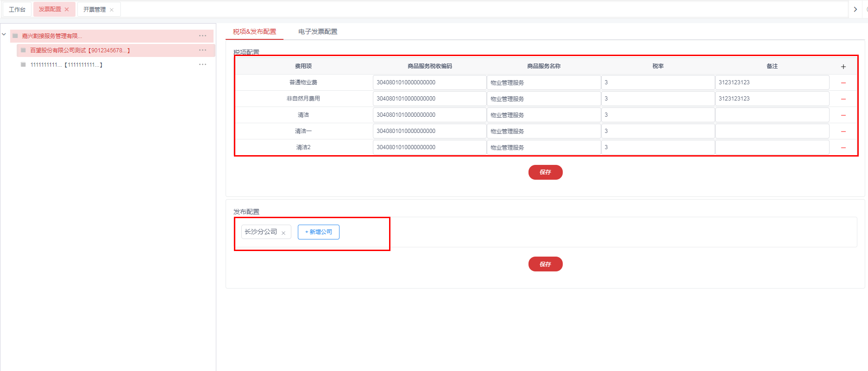
Task: Edit empty remark field for 清洁 row
Action: [772, 115]
